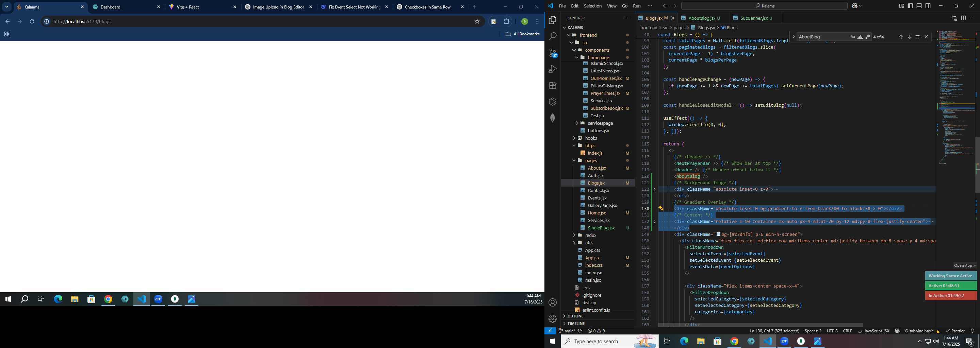Expand the TIMELINE section
The height and width of the screenshot is (348, 980).
[x=564, y=324]
